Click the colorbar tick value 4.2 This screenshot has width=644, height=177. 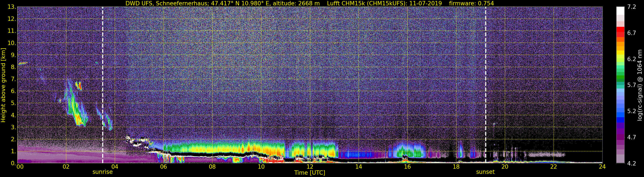pyautogui.click(x=632, y=163)
